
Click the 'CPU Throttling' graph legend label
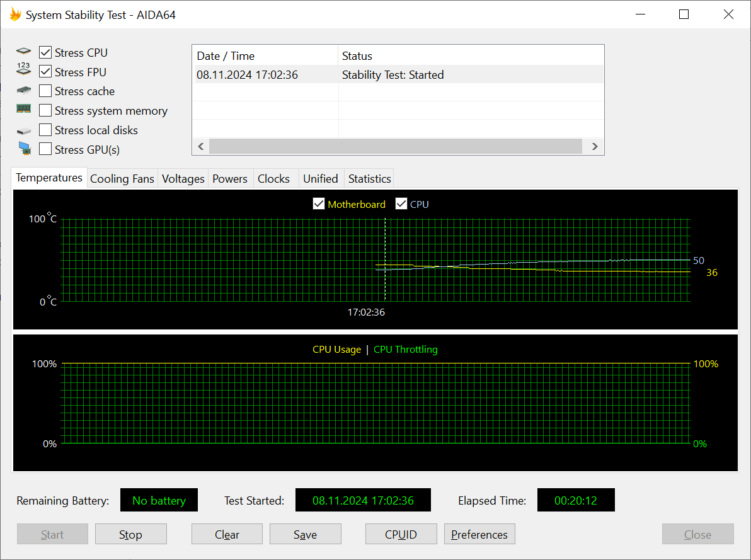pos(406,349)
